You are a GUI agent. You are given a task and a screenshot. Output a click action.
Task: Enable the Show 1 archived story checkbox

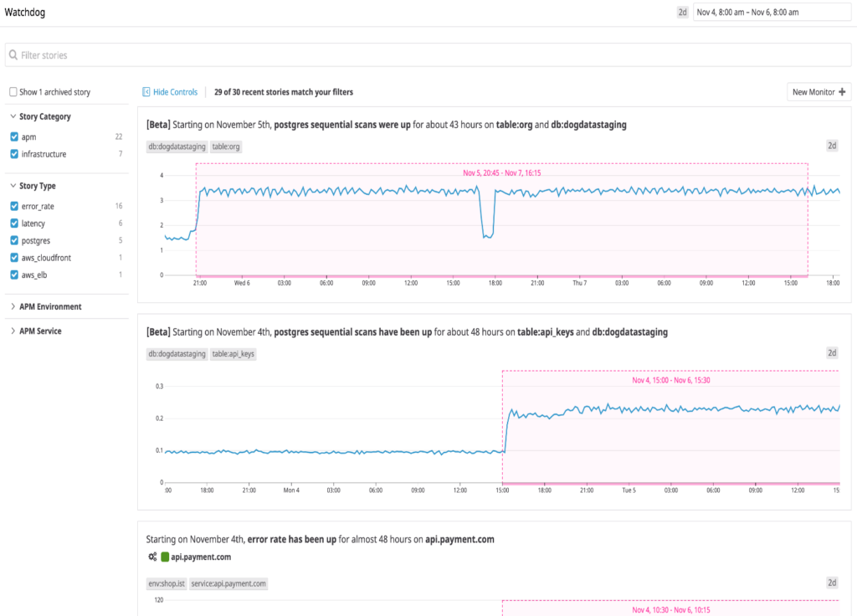tap(13, 92)
